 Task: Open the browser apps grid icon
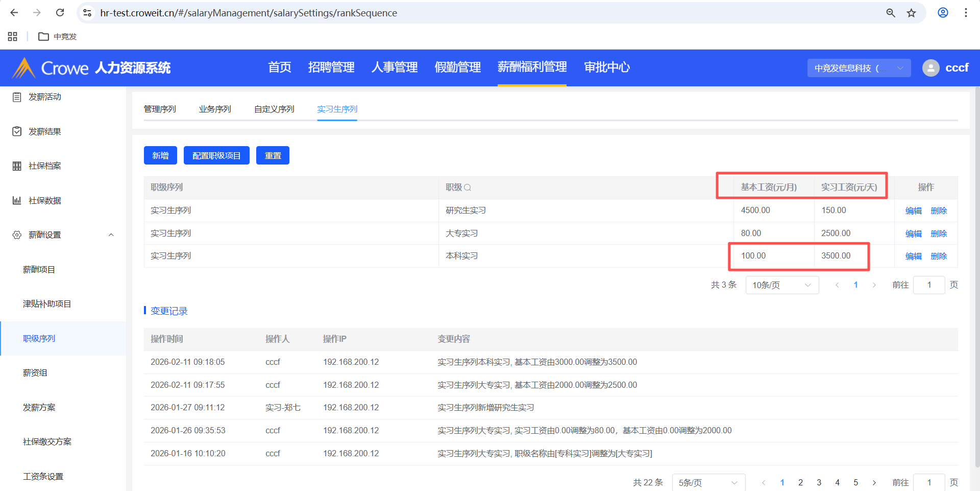tap(13, 36)
